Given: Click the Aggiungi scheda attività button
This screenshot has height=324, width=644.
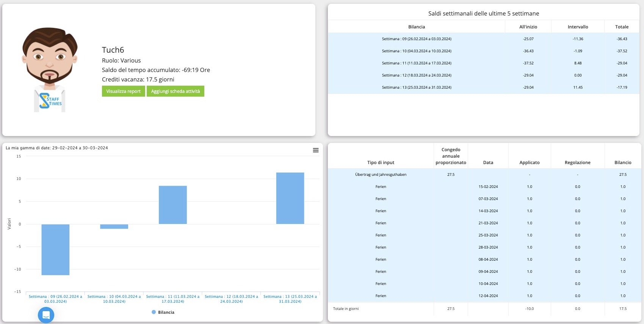Looking at the screenshot, I should point(175,91).
